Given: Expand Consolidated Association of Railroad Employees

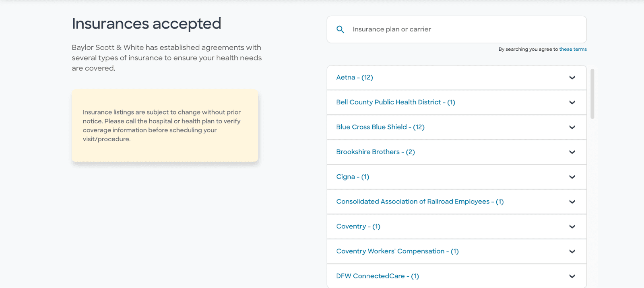Looking at the screenshot, I should point(572,202).
